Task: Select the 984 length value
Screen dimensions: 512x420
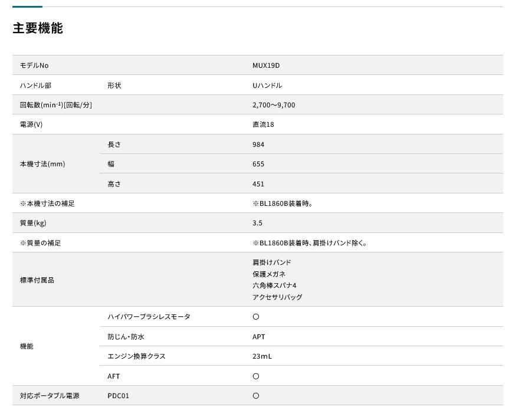Action: (x=258, y=145)
